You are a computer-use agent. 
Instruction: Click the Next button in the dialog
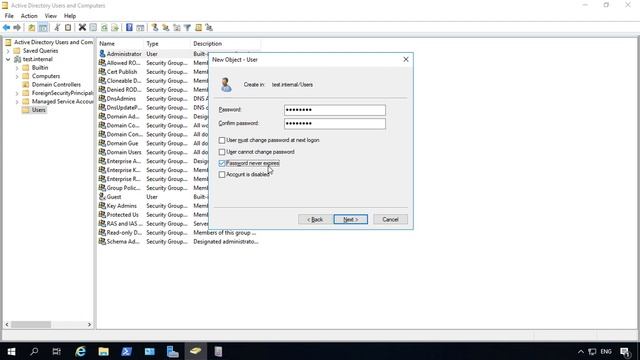click(351, 219)
